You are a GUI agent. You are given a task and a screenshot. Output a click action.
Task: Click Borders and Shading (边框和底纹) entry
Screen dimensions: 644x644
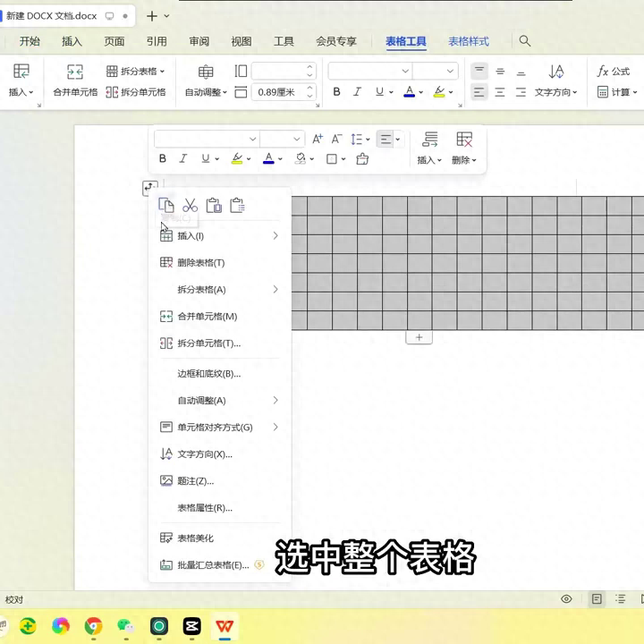click(x=208, y=374)
